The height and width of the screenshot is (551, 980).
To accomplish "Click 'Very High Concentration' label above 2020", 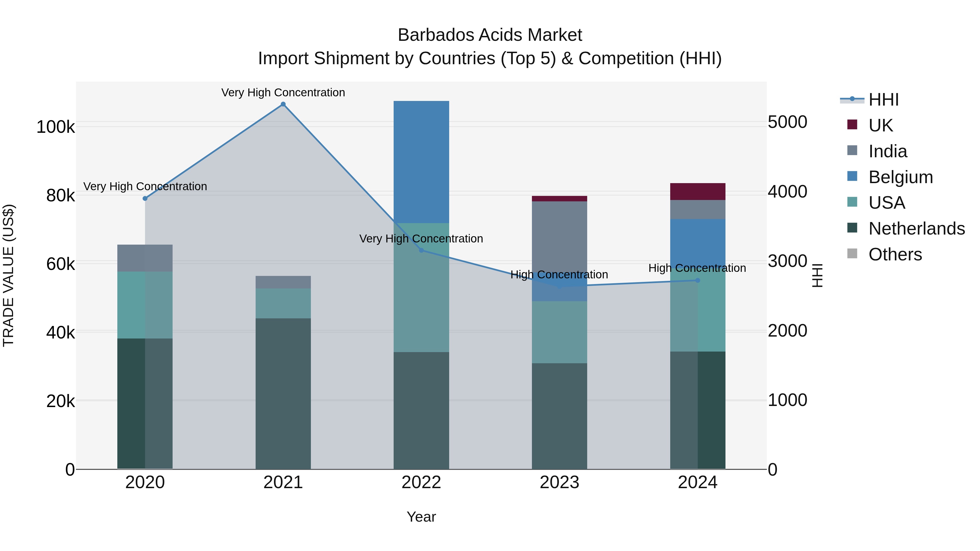I will click(145, 186).
